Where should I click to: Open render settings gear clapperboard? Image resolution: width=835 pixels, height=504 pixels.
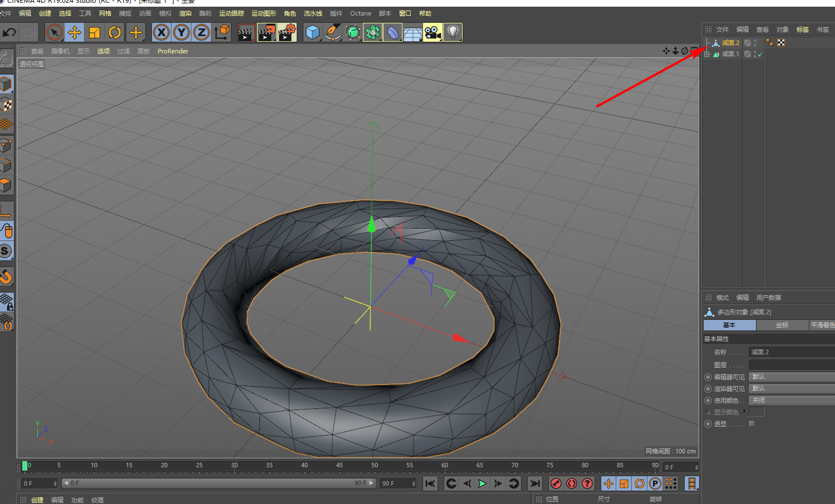[x=287, y=33]
